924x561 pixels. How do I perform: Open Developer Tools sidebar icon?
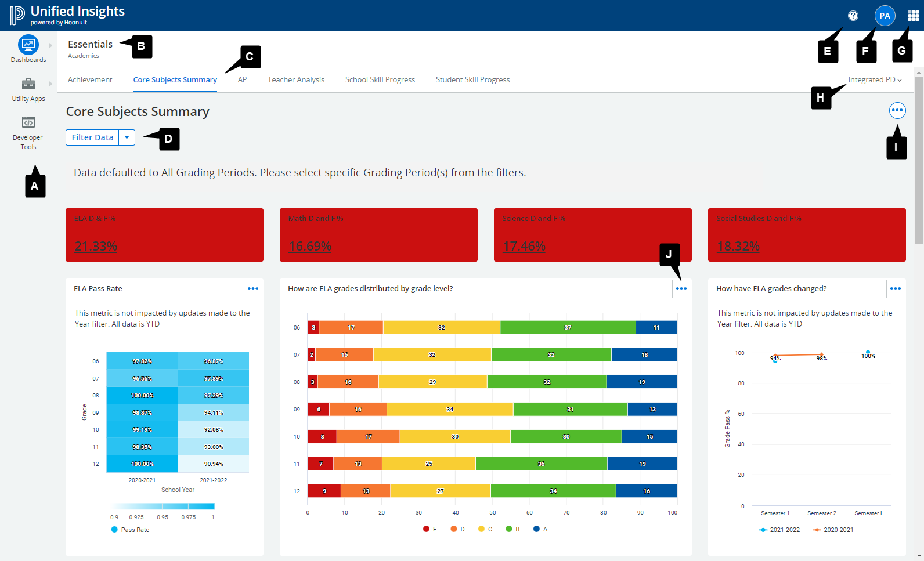point(28,122)
